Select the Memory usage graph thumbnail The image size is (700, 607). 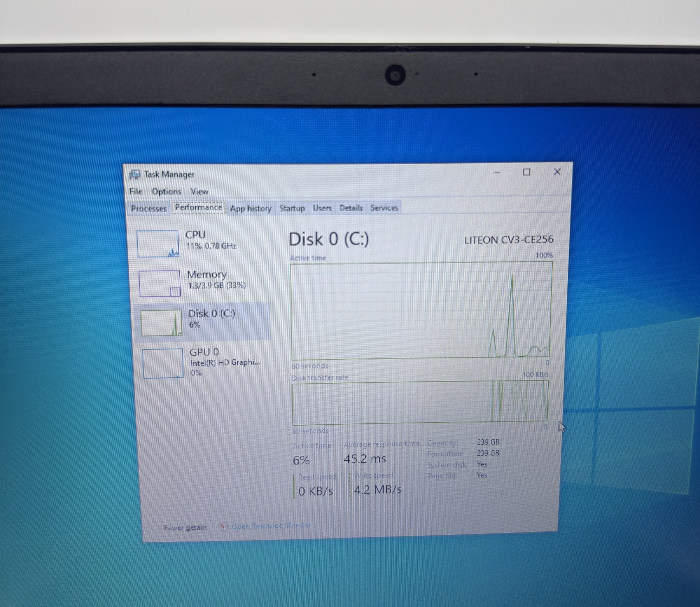click(160, 284)
